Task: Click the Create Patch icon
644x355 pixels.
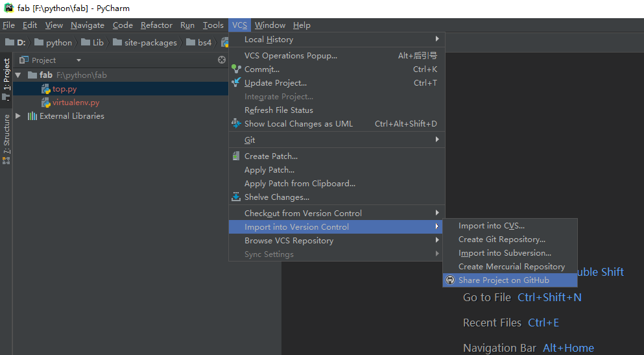Action: (236, 156)
